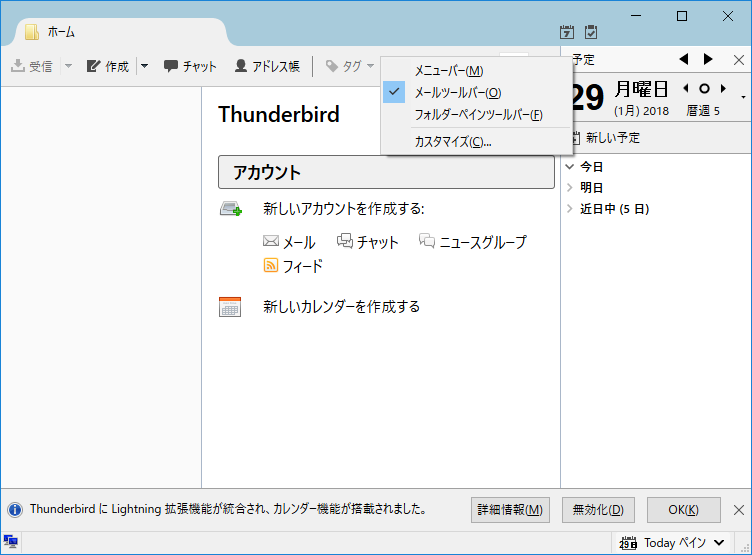Open the アドレス帳 address book
The height and width of the screenshot is (555, 752).
pyautogui.click(x=267, y=66)
